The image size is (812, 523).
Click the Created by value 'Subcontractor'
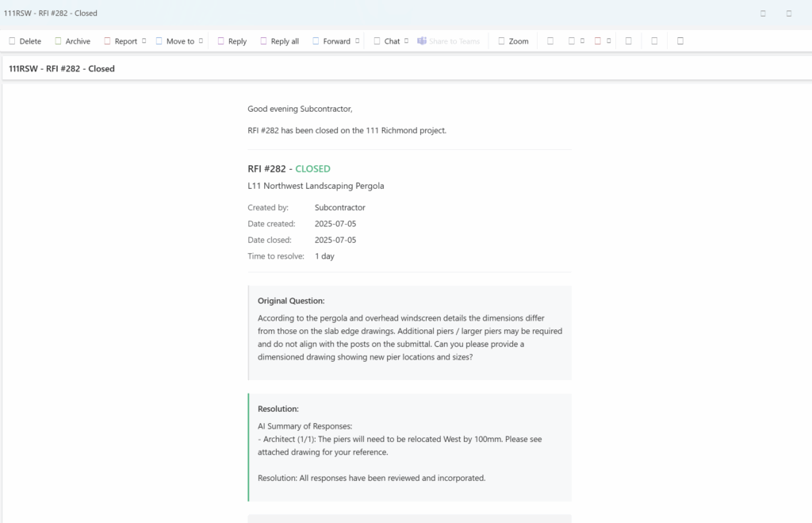point(339,207)
